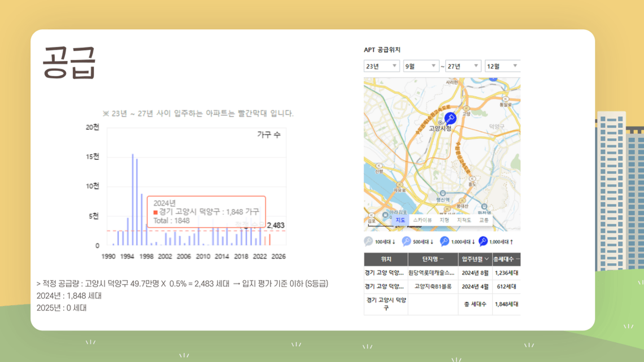Click the 2026 x-axis label
The width and height of the screenshot is (644, 362).
[279, 256]
